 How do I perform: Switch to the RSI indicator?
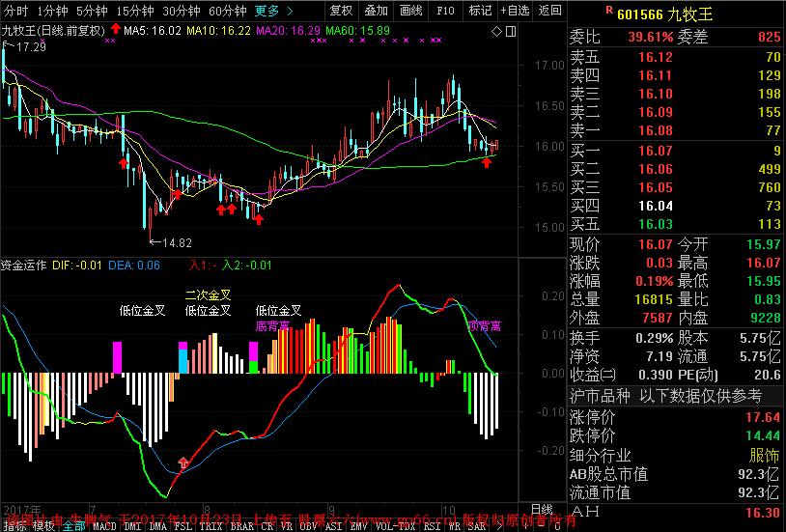(x=432, y=526)
